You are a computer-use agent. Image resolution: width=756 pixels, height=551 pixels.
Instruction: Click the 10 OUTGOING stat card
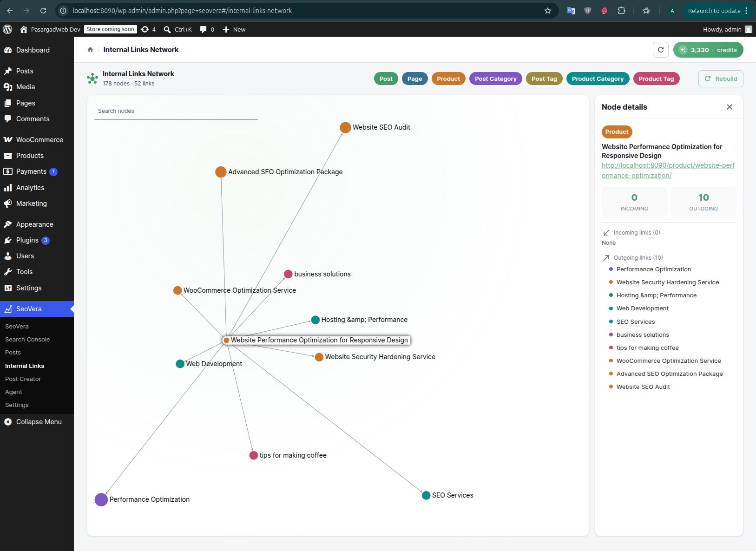[x=703, y=202]
